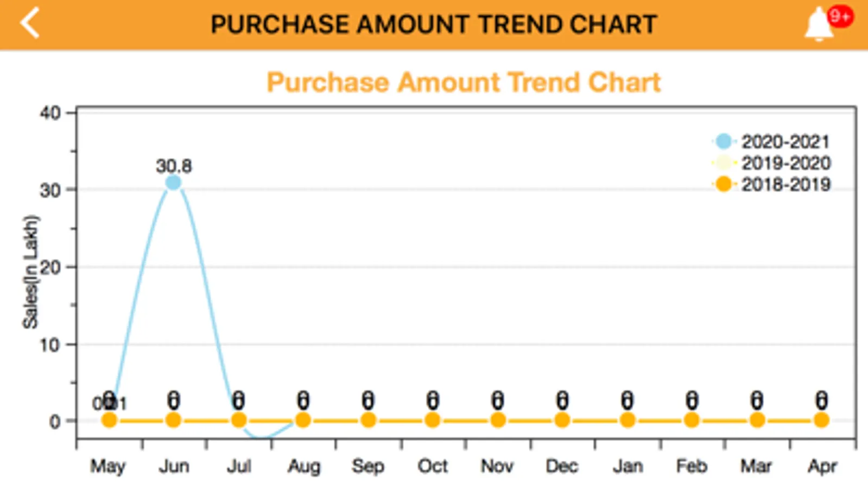Image resolution: width=868 pixels, height=489 pixels.
Task: Tap the orange Purchase Amount Trend Chart title
Action: tap(464, 83)
